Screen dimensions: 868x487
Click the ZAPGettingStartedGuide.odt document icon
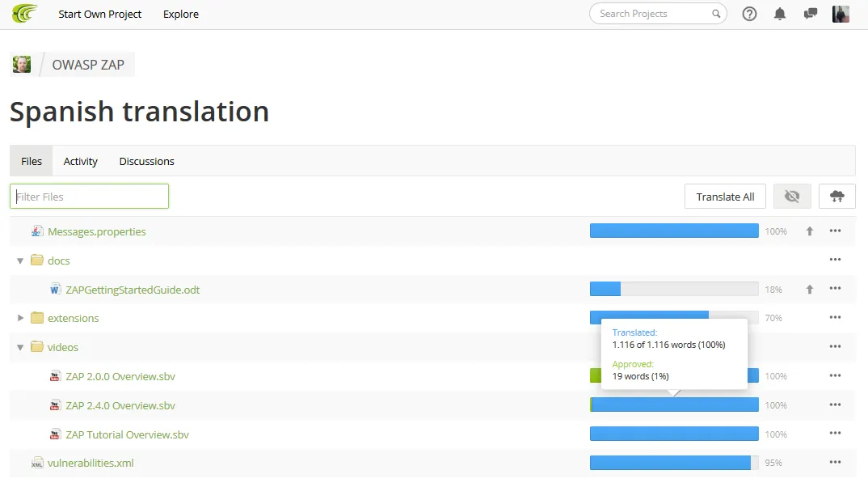click(55, 290)
